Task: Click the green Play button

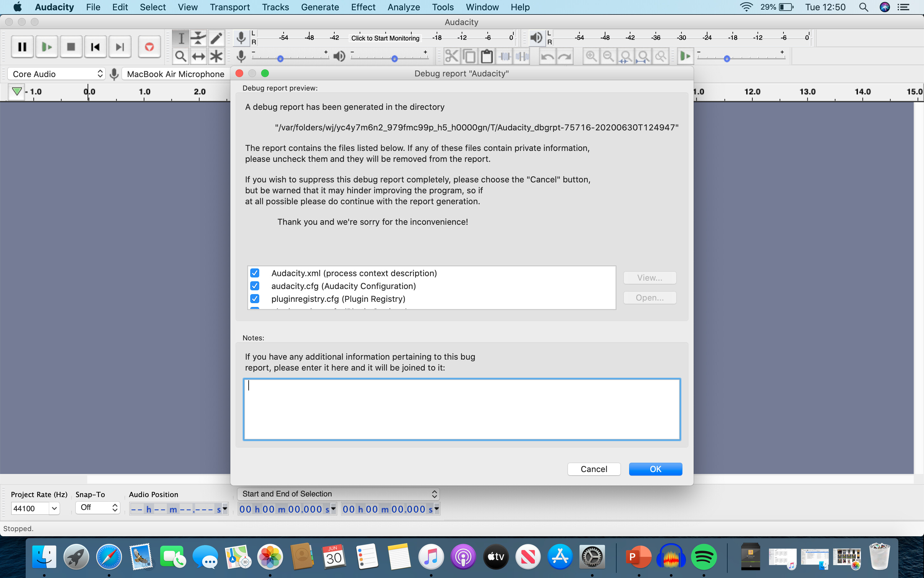Action: [x=47, y=47]
